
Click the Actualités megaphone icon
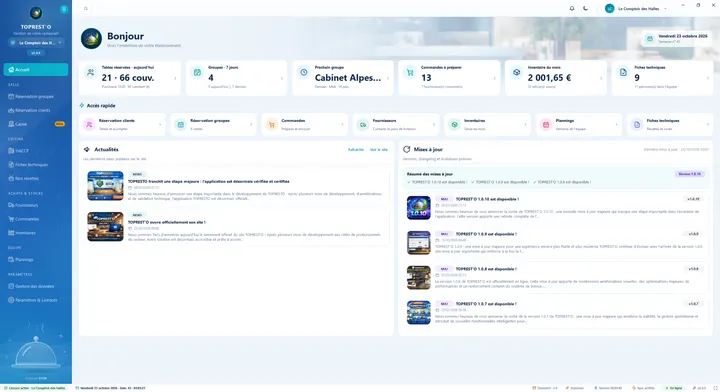(x=86, y=150)
